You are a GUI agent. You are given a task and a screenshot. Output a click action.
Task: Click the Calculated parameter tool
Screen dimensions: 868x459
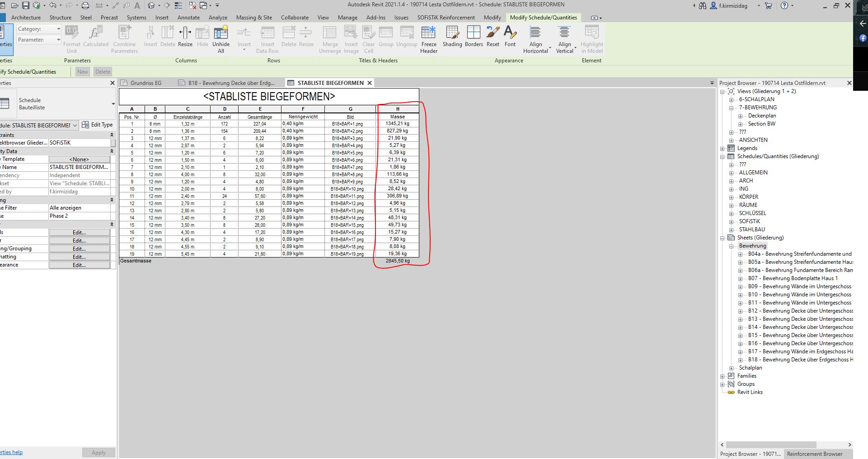click(x=96, y=38)
